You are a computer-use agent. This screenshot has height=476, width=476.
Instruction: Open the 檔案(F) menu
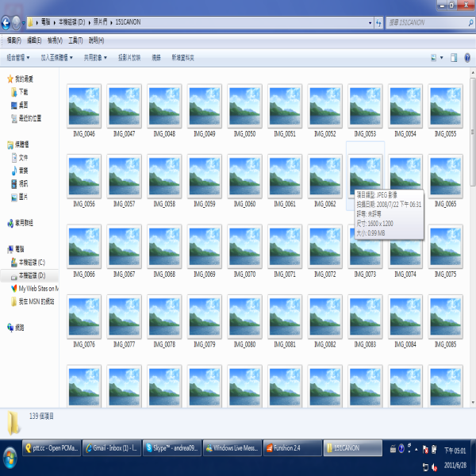click(13, 40)
